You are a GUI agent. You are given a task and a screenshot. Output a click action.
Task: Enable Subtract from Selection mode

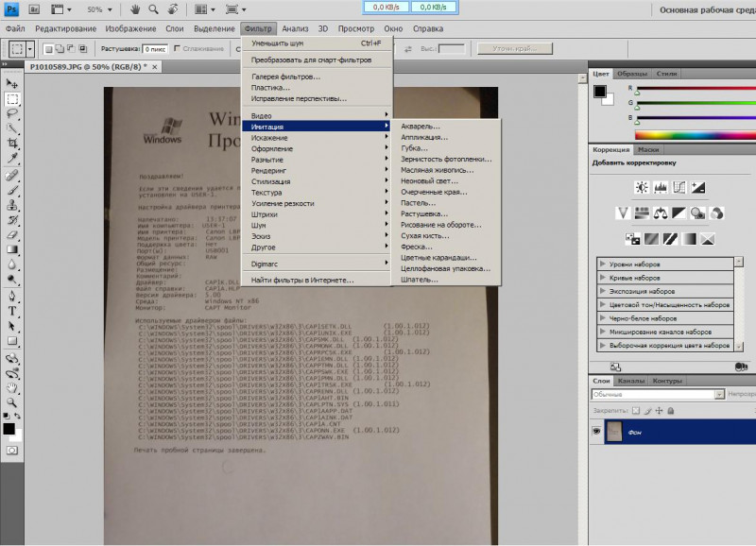click(71, 48)
